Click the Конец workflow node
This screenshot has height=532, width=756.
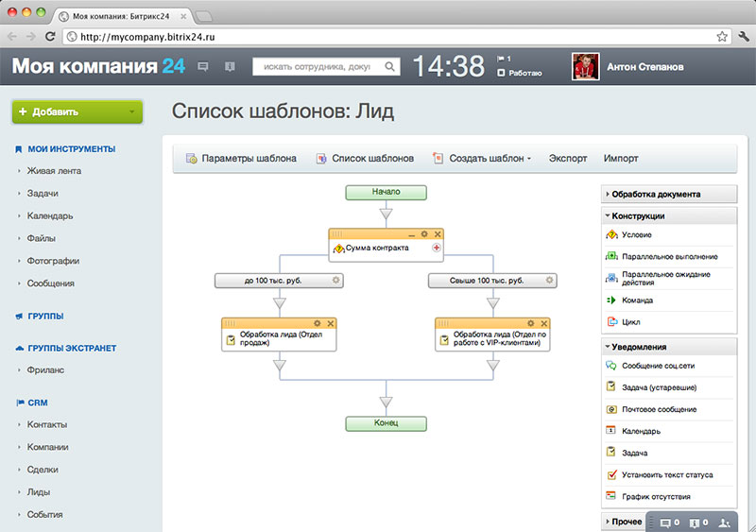click(386, 423)
